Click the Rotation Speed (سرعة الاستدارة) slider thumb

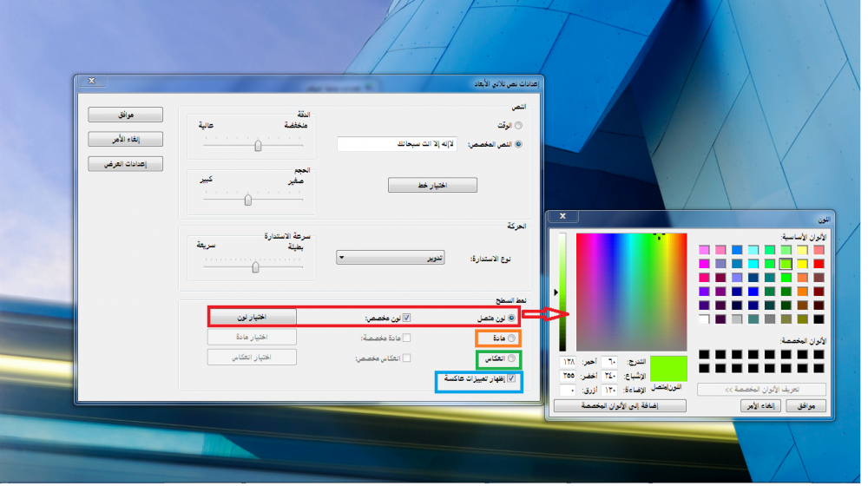point(255,267)
